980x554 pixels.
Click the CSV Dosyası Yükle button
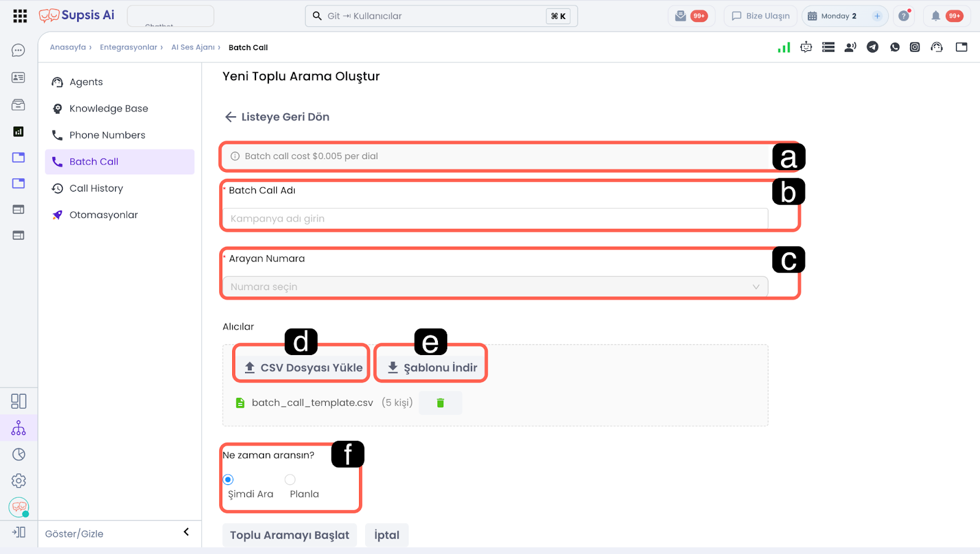coord(303,367)
